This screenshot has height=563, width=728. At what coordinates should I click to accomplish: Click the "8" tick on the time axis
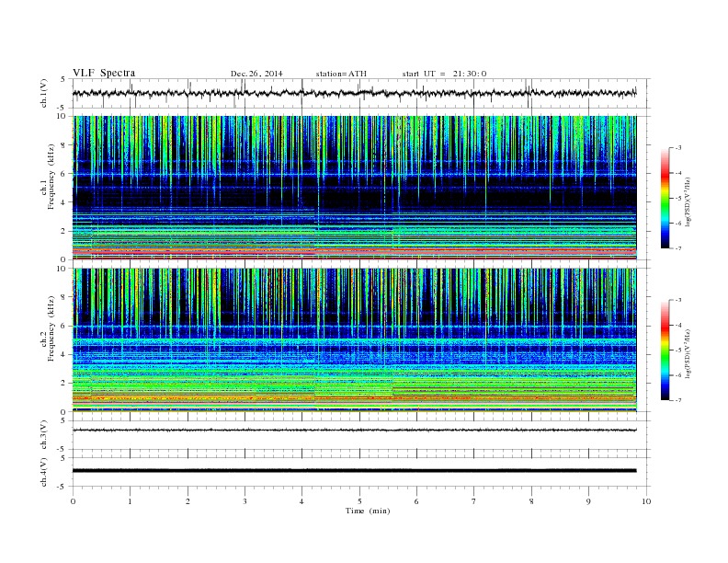[x=531, y=501]
